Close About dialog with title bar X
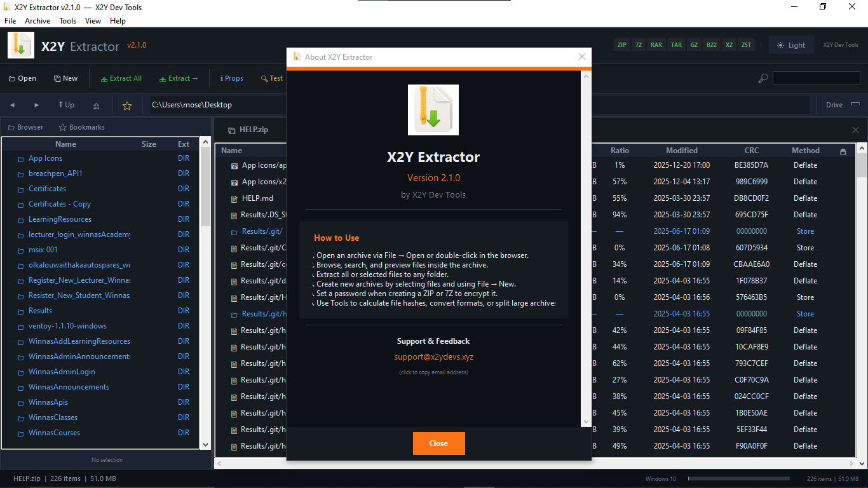The height and width of the screenshot is (488, 868). click(x=582, y=57)
